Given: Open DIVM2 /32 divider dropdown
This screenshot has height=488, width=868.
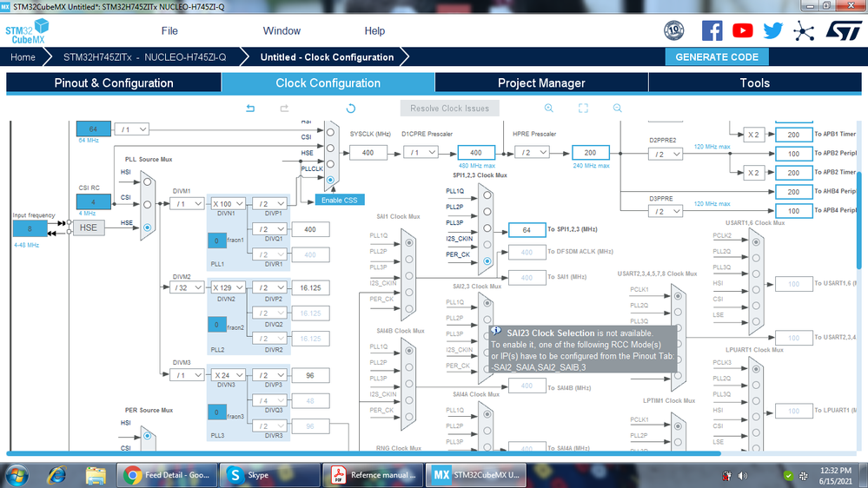Looking at the screenshot, I should point(187,287).
